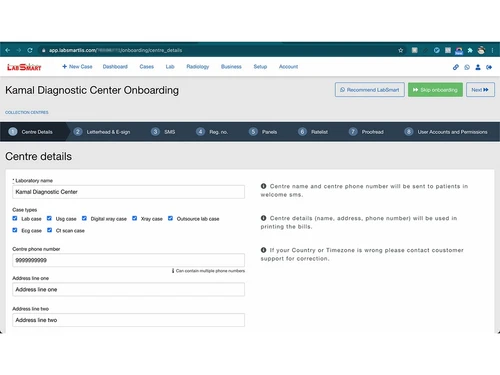Click the blue checkmark extension icon

coord(436,50)
